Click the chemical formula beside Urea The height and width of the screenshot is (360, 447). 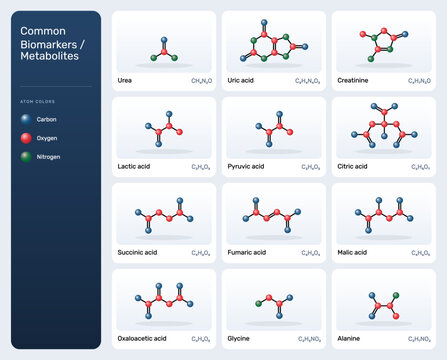[201, 81]
